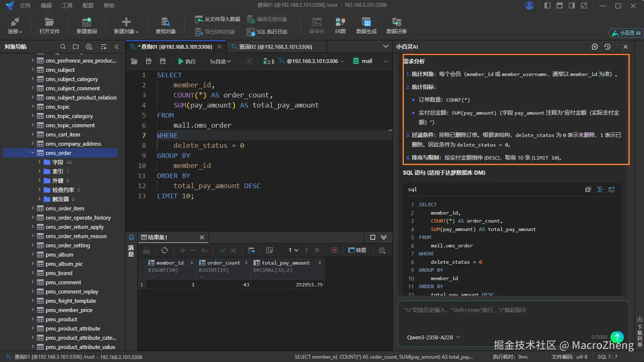Screen dimensions: 644x362
Task: Open the 文件 menu
Action: tap(25, 5)
